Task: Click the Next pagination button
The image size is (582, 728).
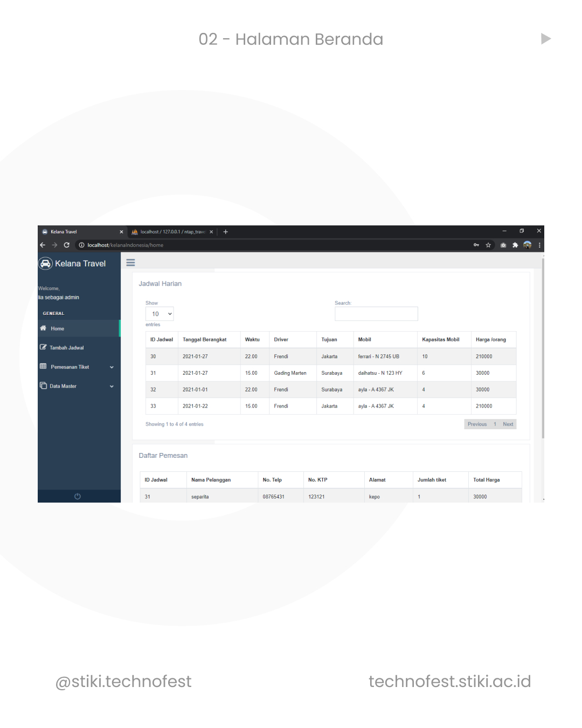Action: coord(508,424)
